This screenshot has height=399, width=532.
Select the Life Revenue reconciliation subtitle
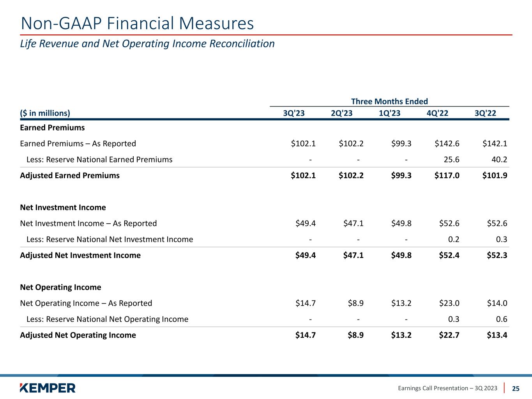[147, 44]
